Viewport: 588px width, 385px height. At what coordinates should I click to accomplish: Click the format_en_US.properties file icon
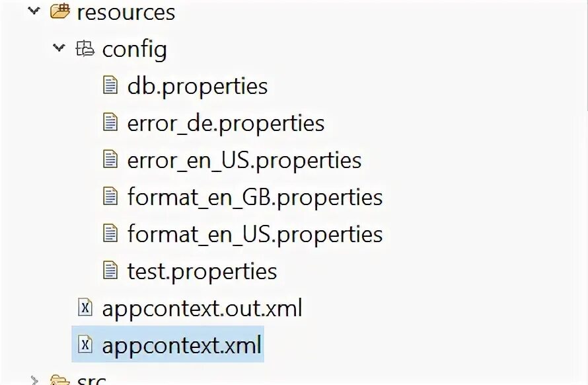pyautogui.click(x=110, y=234)
